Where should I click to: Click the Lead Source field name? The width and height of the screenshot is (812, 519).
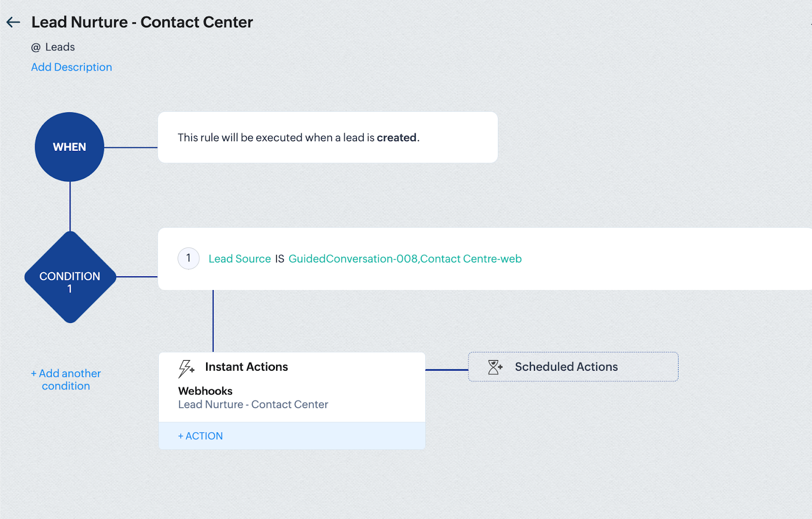click(240, 258)
